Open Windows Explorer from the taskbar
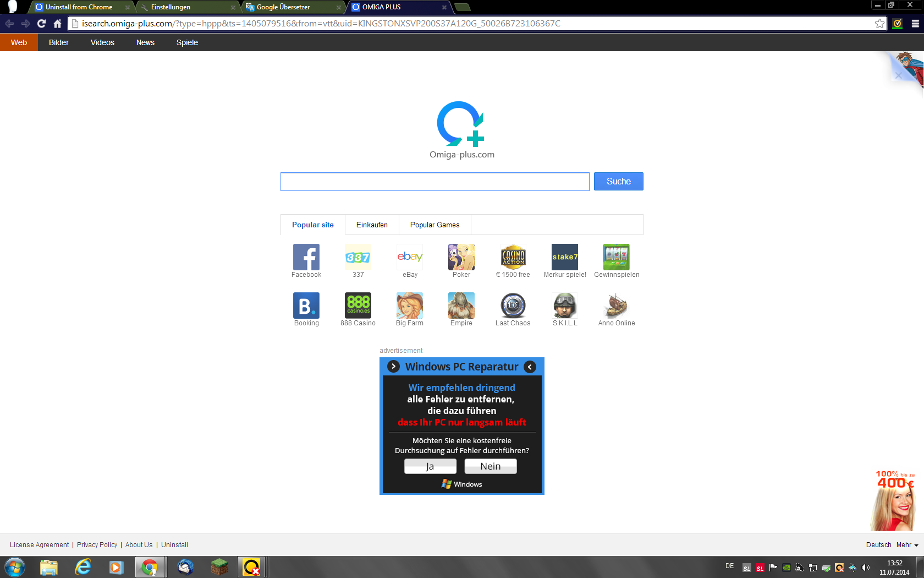This screenshot has height=578, width=924. (49, 567)
